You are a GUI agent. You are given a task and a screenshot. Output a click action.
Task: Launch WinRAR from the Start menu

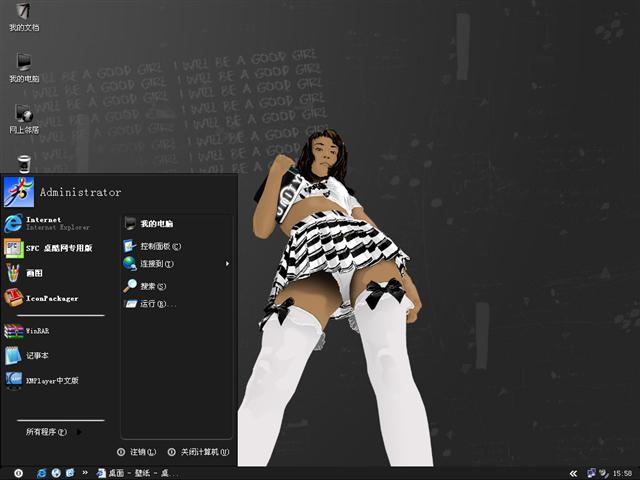point(27,331)
